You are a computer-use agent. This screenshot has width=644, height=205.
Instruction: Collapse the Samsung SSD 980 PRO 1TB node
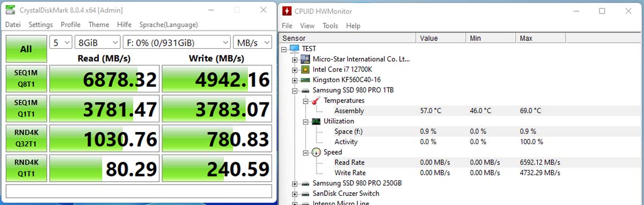[295, 90]
